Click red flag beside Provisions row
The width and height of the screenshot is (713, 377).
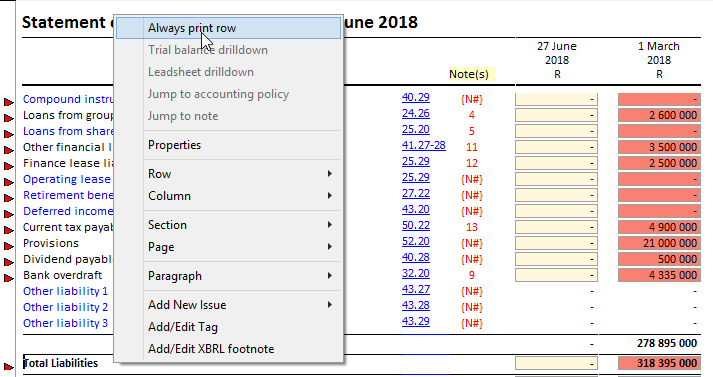coord(9,246)
